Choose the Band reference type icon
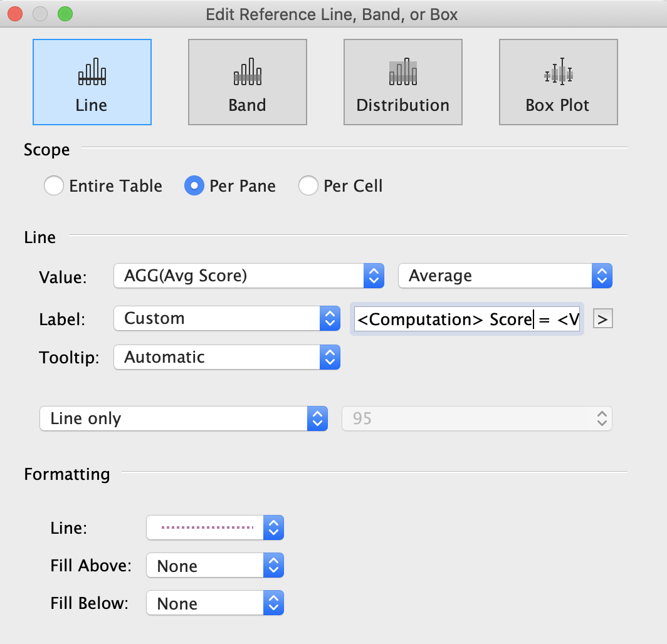This screenshot has height=644, width=667. [x=247, y=82]
